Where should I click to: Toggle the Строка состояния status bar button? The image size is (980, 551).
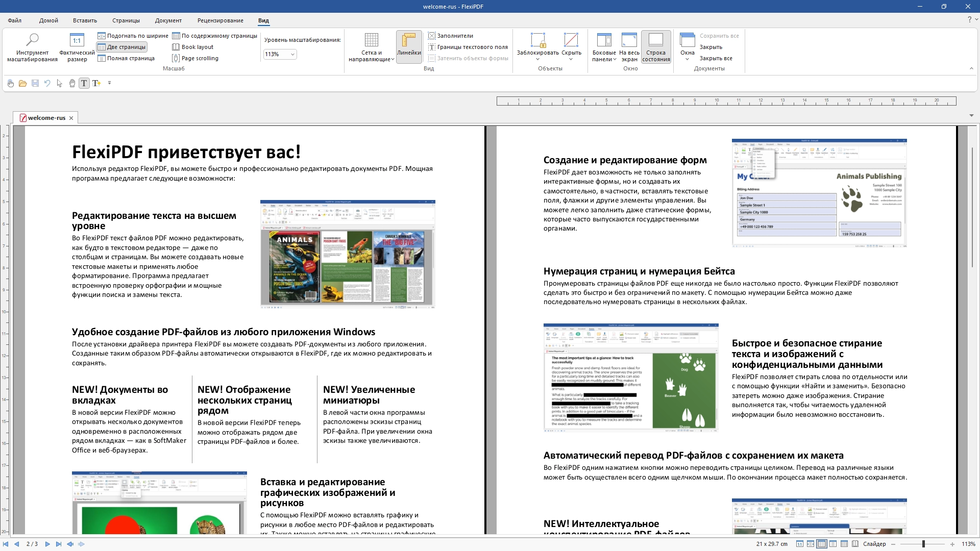click(655, 46)
